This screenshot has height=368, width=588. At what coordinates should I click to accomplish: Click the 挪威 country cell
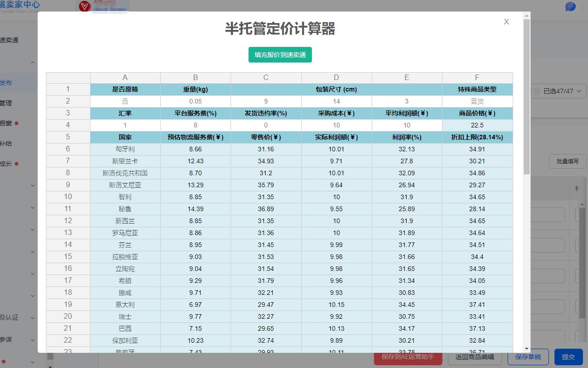click(x=125, y=293)
